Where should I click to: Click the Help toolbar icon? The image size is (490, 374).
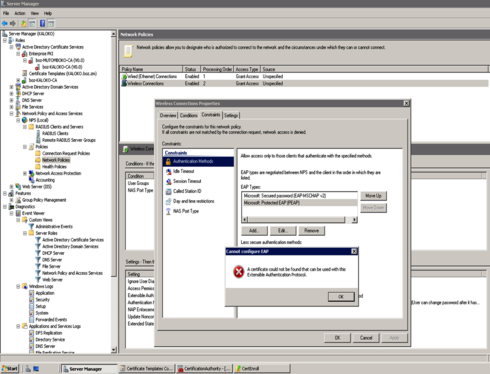42,23
